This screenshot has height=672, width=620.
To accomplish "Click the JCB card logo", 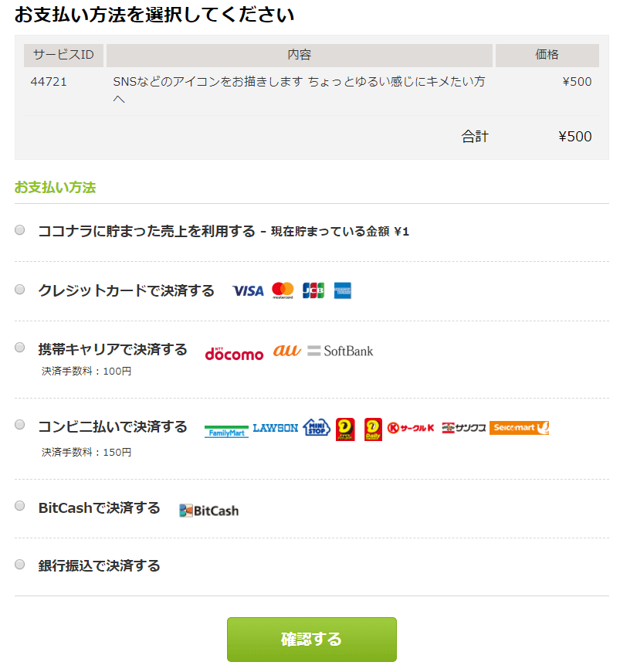I will pyautogui.click(x=313, y=290).
